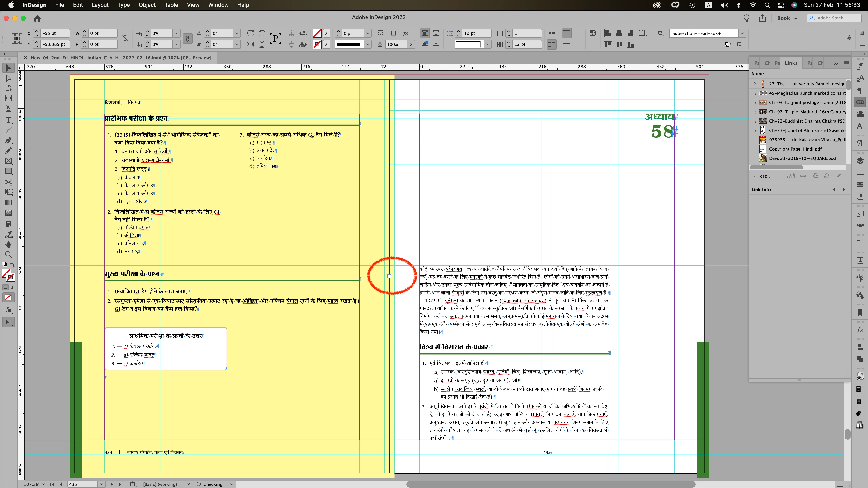The height and width of the screenshot is (488, 868).
Task: Toggle constrain proportions for width and height
Action: point(125,38)
